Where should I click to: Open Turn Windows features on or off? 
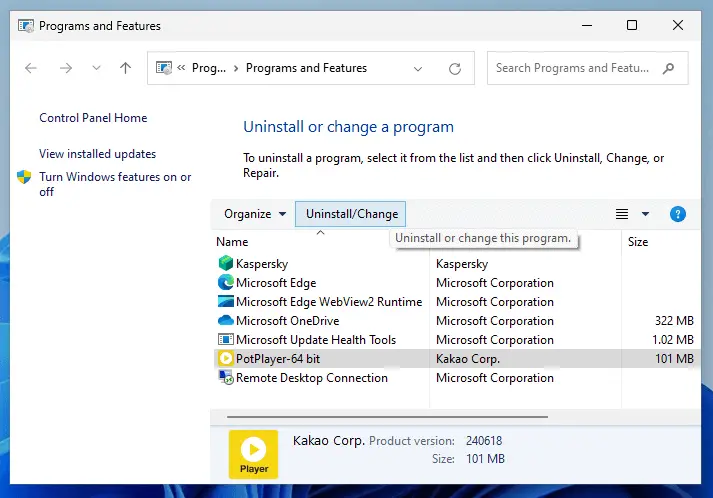[115, 184]
